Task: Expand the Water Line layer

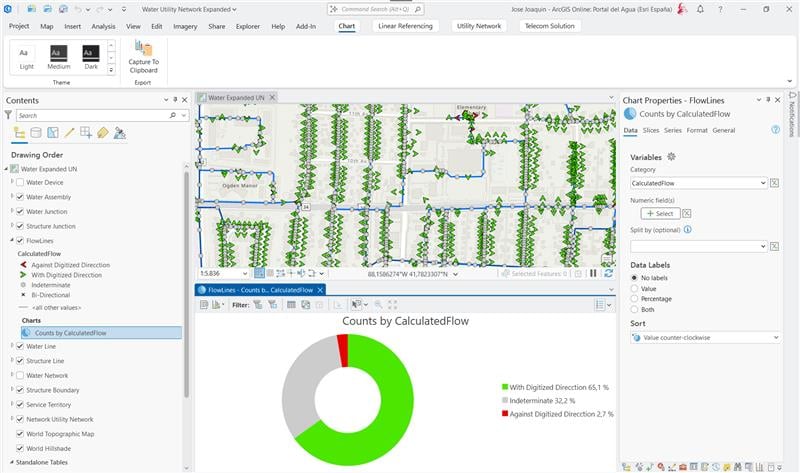Action: click(12, 346)
